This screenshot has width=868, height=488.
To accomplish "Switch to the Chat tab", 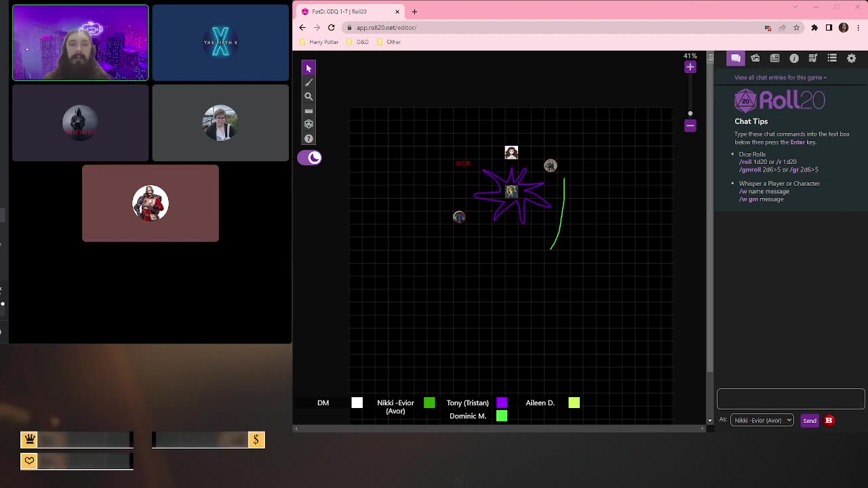I will (736, 58).
